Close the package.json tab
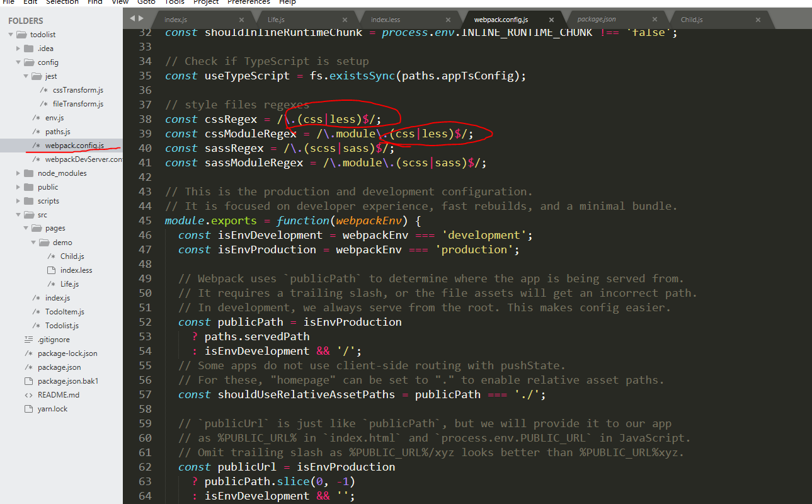 (655, 20)
